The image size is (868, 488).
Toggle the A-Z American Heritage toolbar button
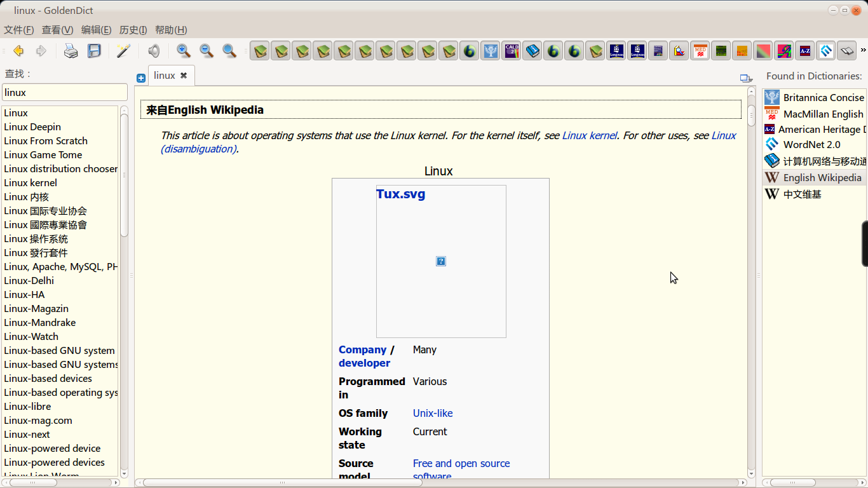point(805,51)
